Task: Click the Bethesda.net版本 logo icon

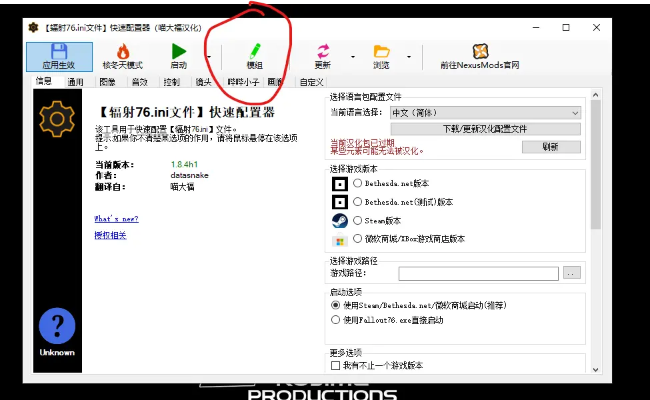Action: [340, 184]
